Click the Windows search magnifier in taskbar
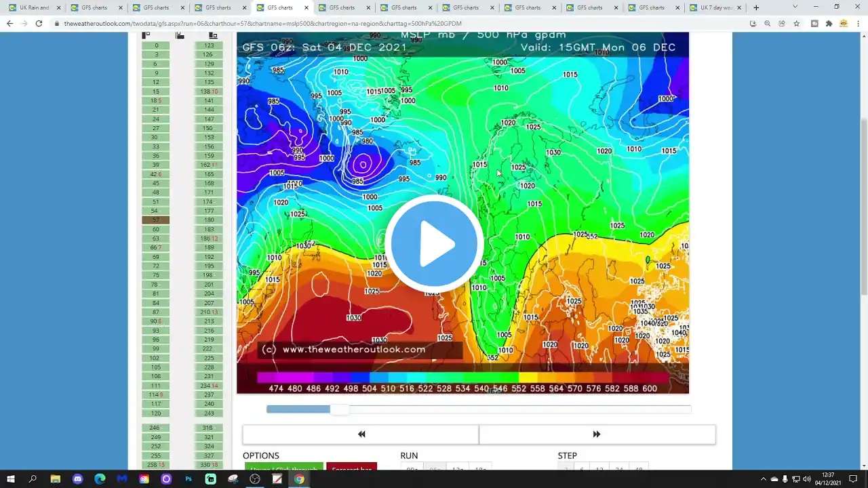 click(33, 479)
